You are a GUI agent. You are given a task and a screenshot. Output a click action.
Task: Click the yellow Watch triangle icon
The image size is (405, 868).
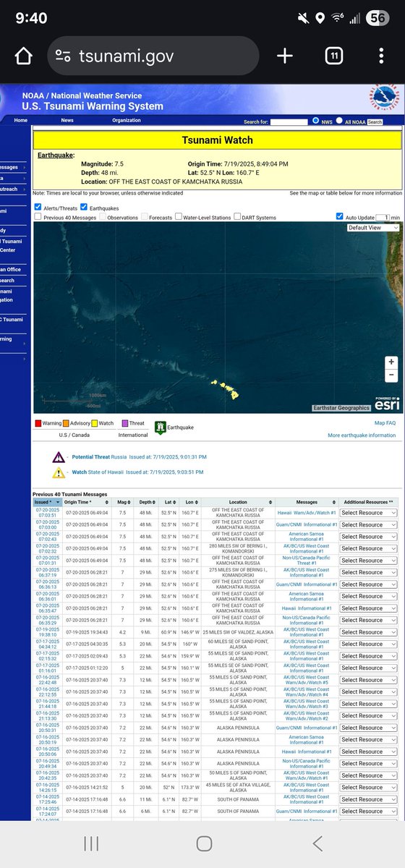(59, 473)
